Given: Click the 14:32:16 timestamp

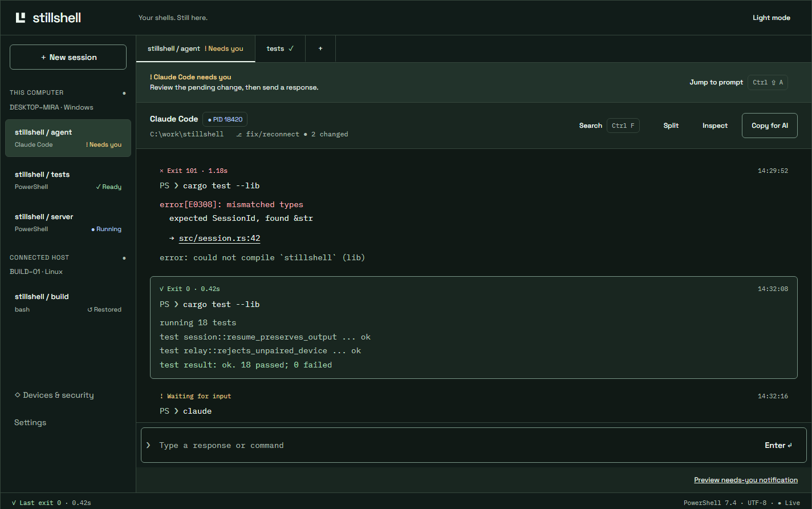Looking at the screenshot, I should pos(773,396).
